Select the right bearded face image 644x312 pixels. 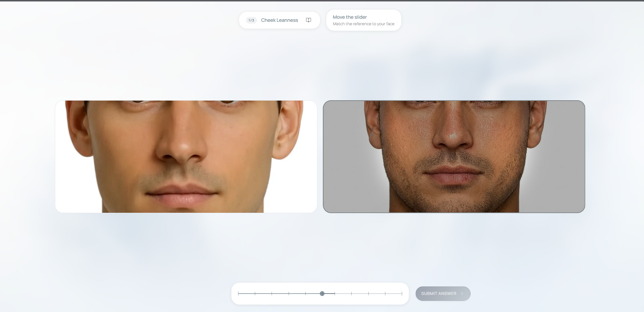(x=454, y=157)
